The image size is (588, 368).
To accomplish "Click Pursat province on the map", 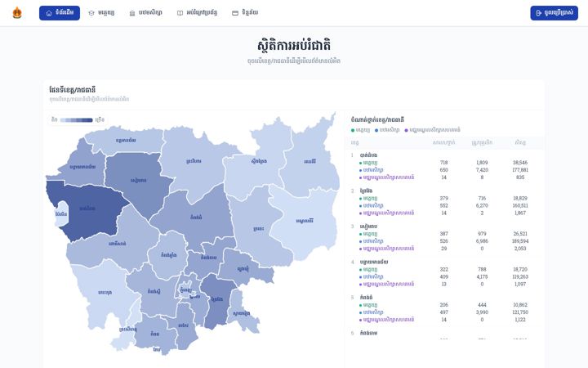I will coord(118,244).
